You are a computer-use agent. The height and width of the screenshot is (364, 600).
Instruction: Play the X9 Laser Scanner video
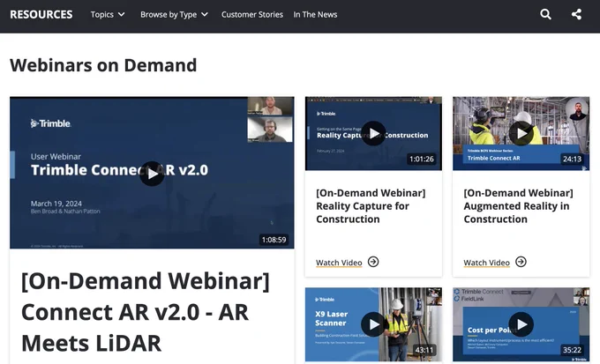pos(373,324)
